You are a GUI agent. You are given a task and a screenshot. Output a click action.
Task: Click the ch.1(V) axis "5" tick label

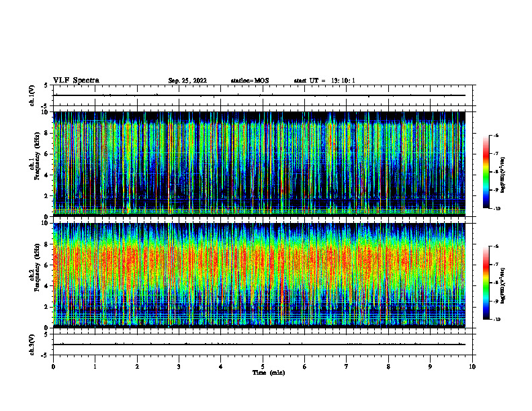pos(46,85)
